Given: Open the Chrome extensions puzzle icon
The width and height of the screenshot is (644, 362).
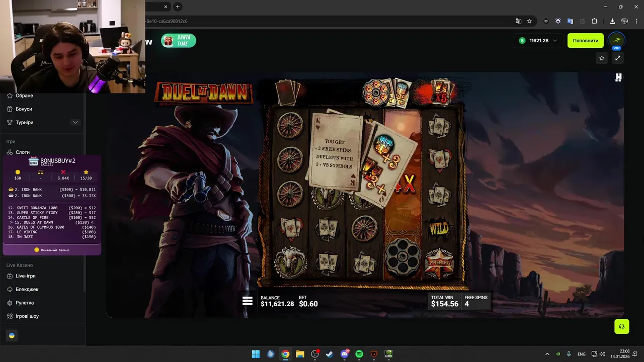Looking at the screenshot, I should point(594,21).
